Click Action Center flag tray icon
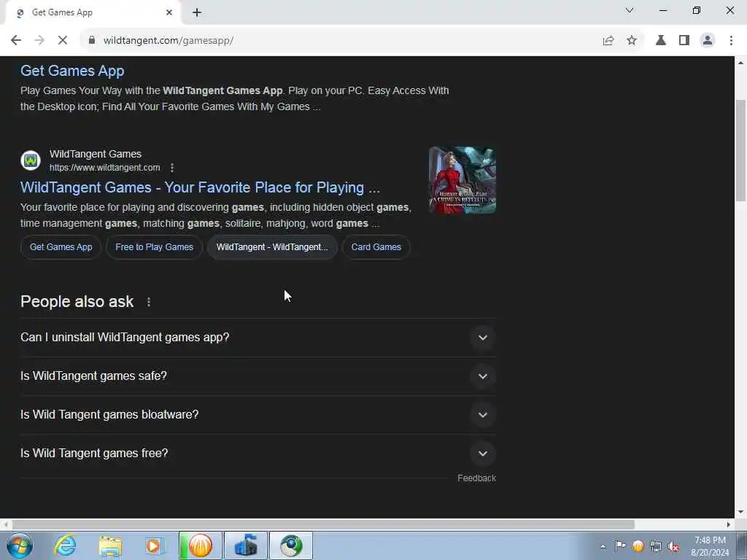 [x=620, y=545]
